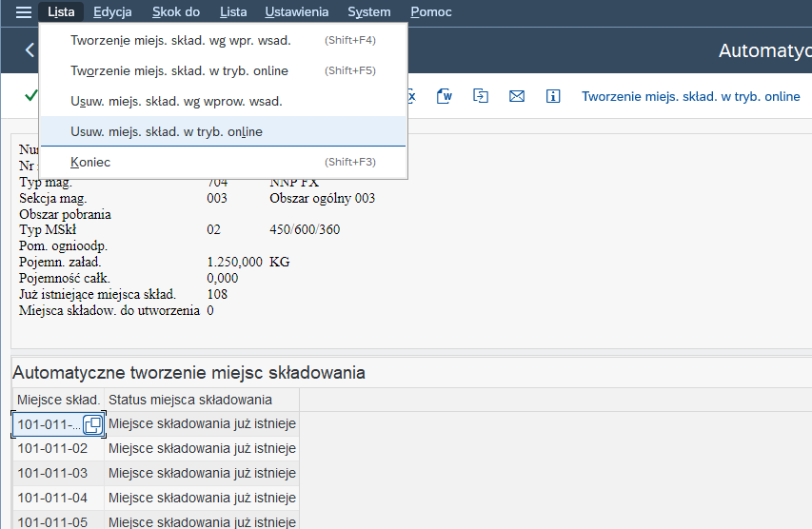This screenshot has height=529, width=812.
Task: Select 'Usuw. miejs. skład. wg wprow. wsad.'
Action: [x=176, y=101]
